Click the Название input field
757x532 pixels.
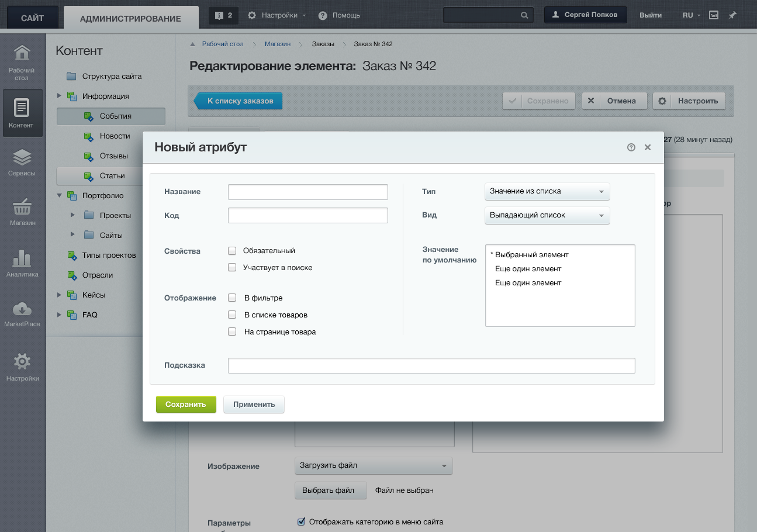click(307, 192)
